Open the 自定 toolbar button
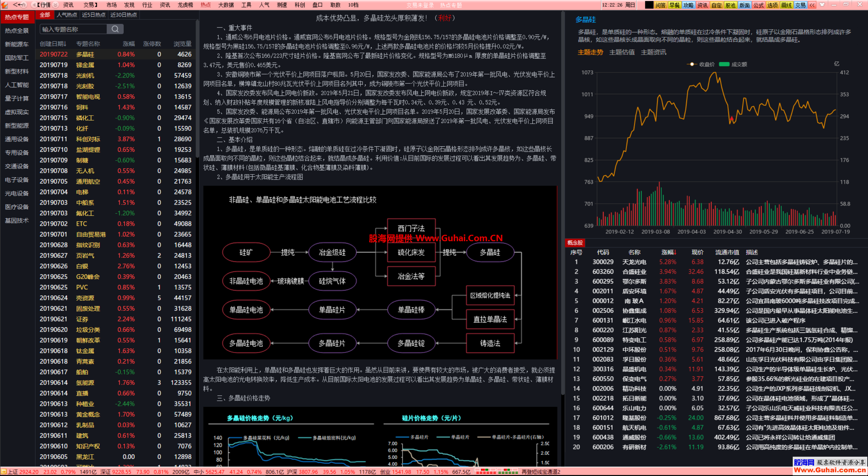This screenshot has height=476, width=868. pyautogui.click(x=716, y=5)
